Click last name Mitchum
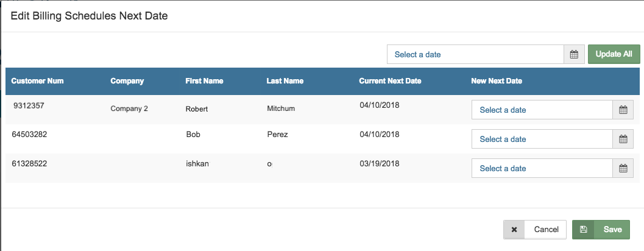The width and height of the screenshot is (644, 251). [x=281, y=109]
